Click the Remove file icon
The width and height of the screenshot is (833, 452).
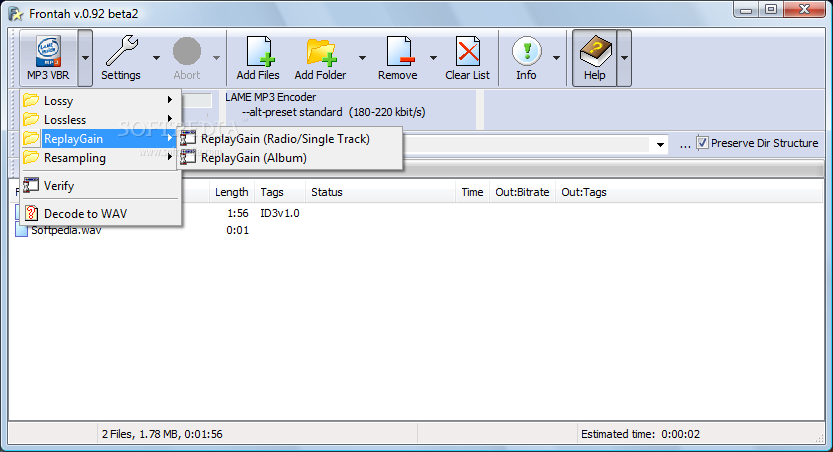(x=400, y=52)
